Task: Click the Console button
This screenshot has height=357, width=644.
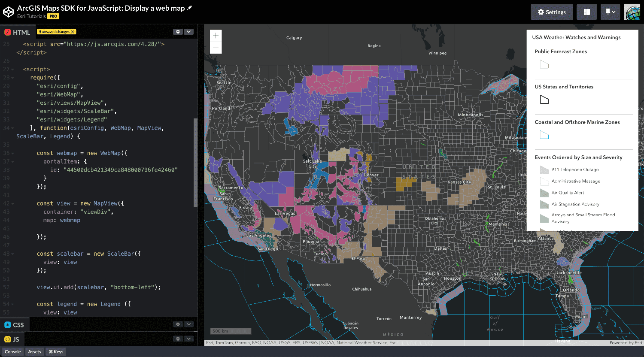Action: point(12,351)
